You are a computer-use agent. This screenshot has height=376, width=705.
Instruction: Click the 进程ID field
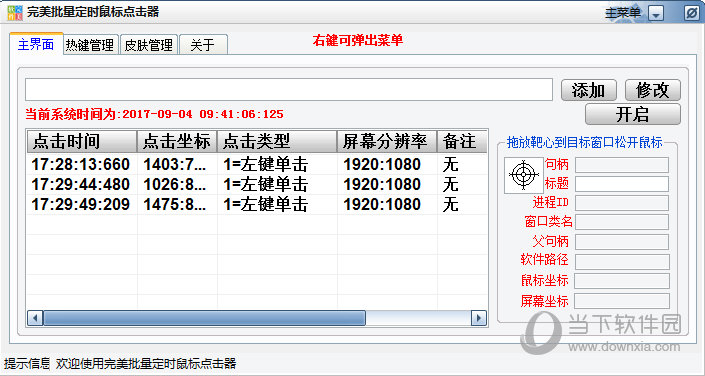coord(622,203)
